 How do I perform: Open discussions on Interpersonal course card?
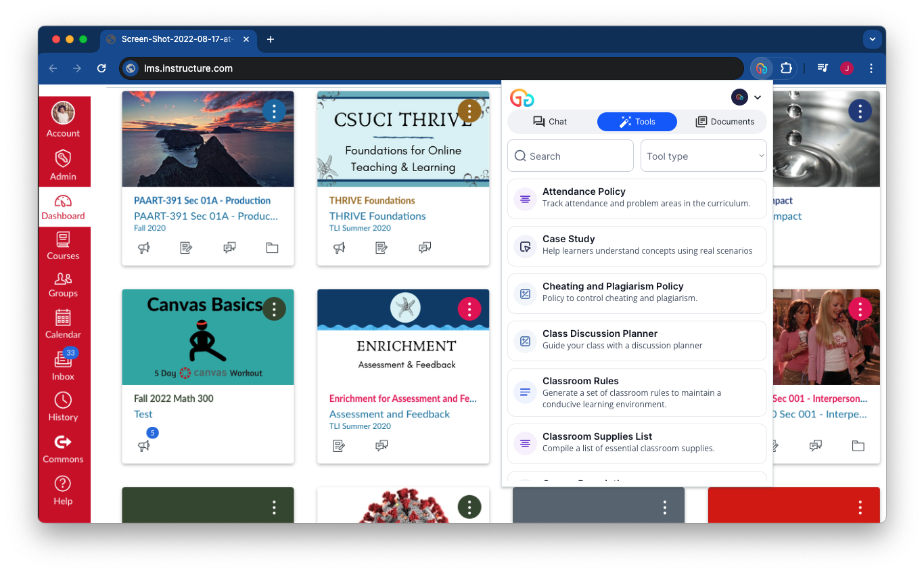[x=816, y=446]
